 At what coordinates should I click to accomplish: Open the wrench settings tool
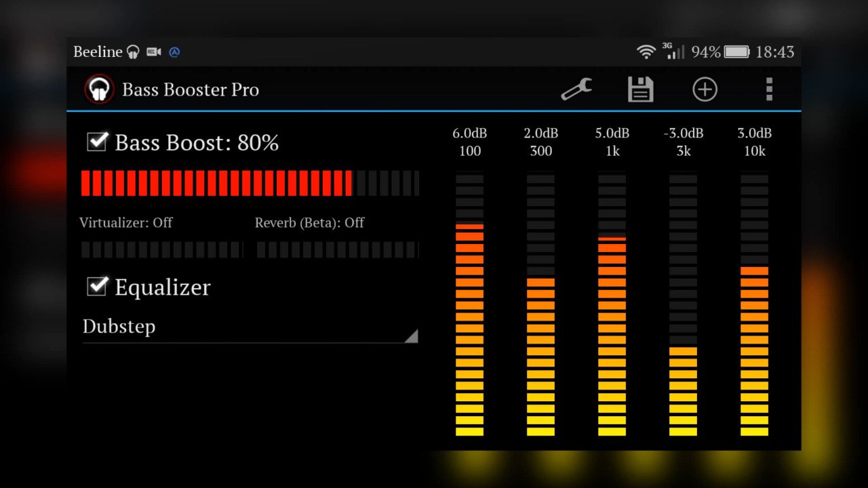click(576, 89)
